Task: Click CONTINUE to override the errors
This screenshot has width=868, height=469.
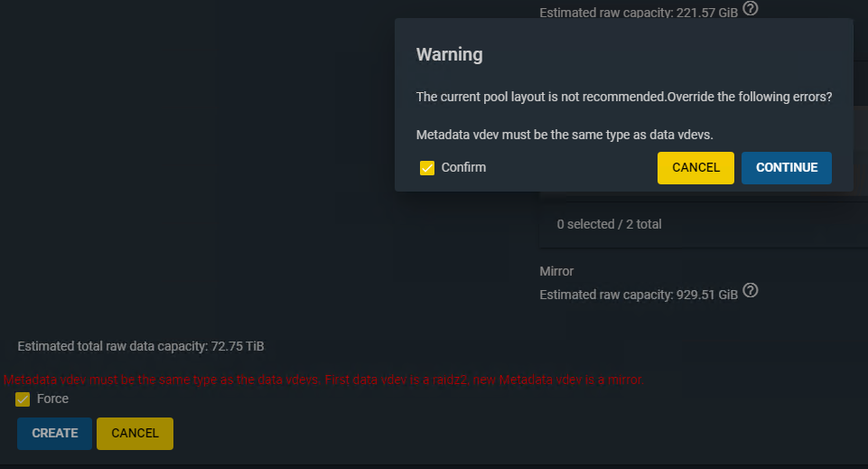Action: 786,168
